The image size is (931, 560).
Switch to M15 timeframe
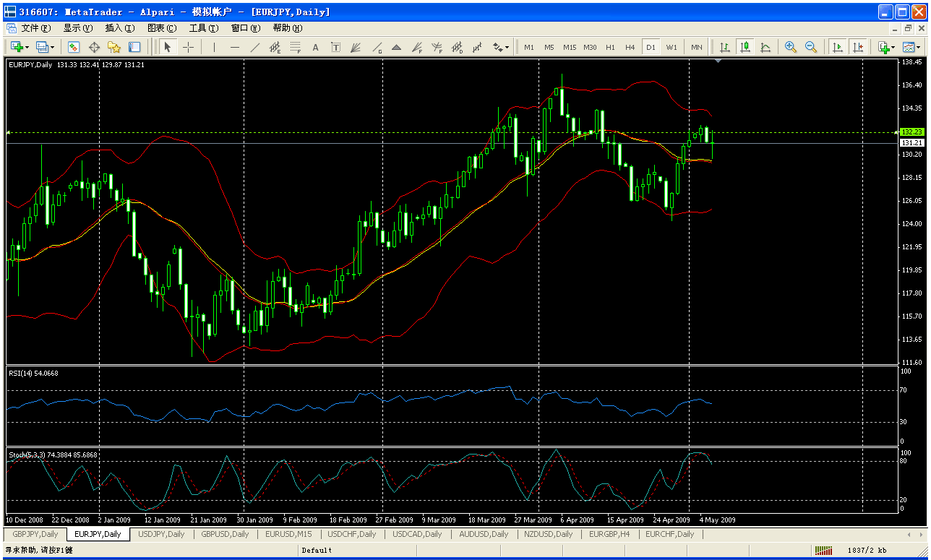tap(570, 47)
